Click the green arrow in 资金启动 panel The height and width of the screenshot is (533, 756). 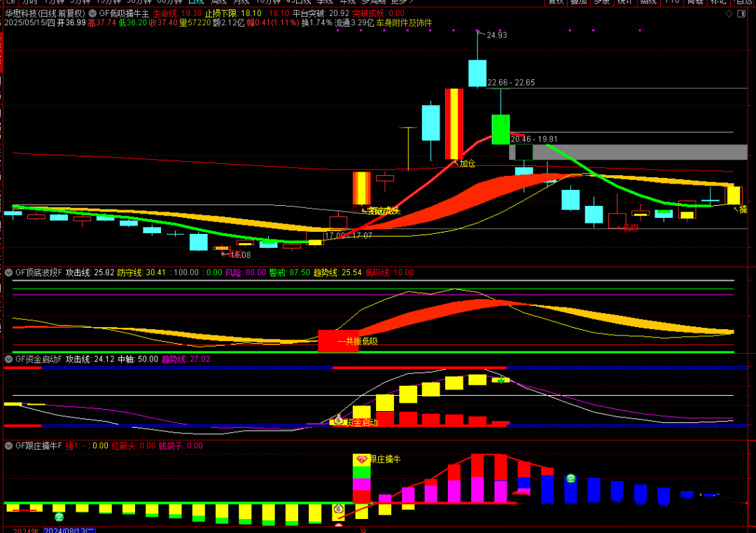point(501,380)
